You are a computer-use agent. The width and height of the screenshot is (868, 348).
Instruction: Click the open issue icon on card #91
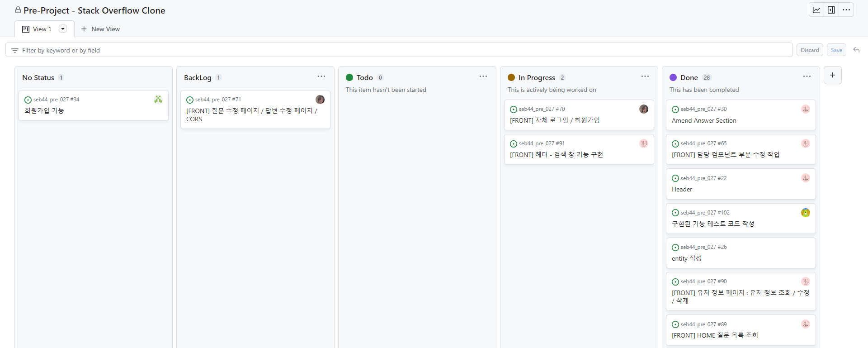point(514,144)
